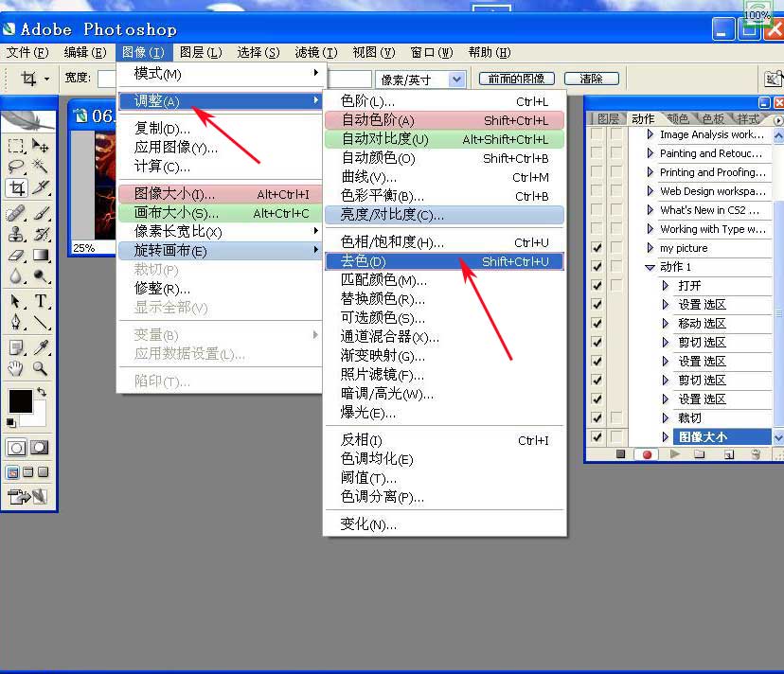Select the History Brush tool
Viewport: 784px width, 674px height.
(x=40, y=234)
